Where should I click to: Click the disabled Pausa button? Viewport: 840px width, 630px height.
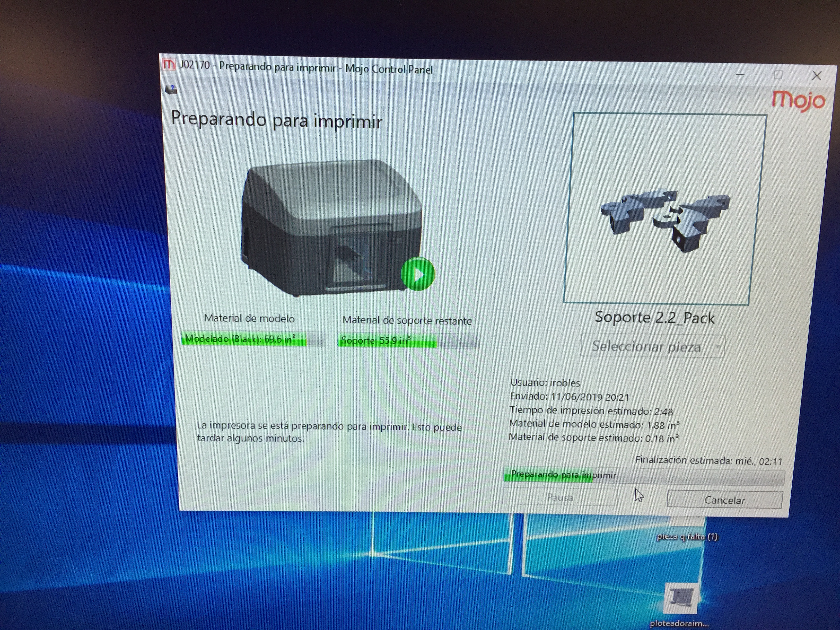click(560, 497)
